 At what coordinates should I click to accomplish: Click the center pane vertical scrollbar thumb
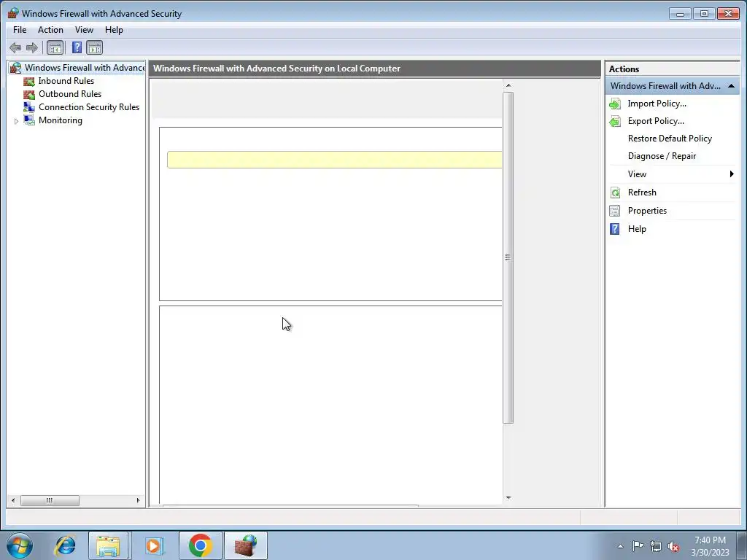click(x=508, y=257)
